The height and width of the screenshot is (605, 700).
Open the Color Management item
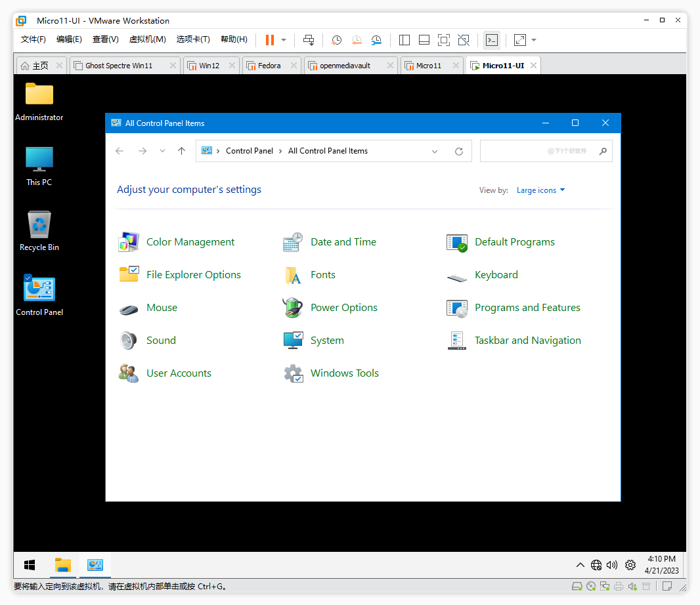[x=190, y=242]
